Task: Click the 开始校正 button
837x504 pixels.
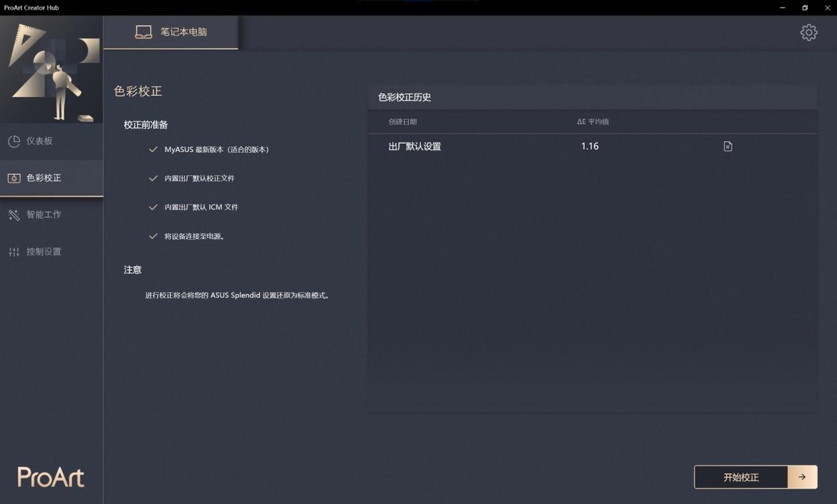Action: [x=741, y=478]
